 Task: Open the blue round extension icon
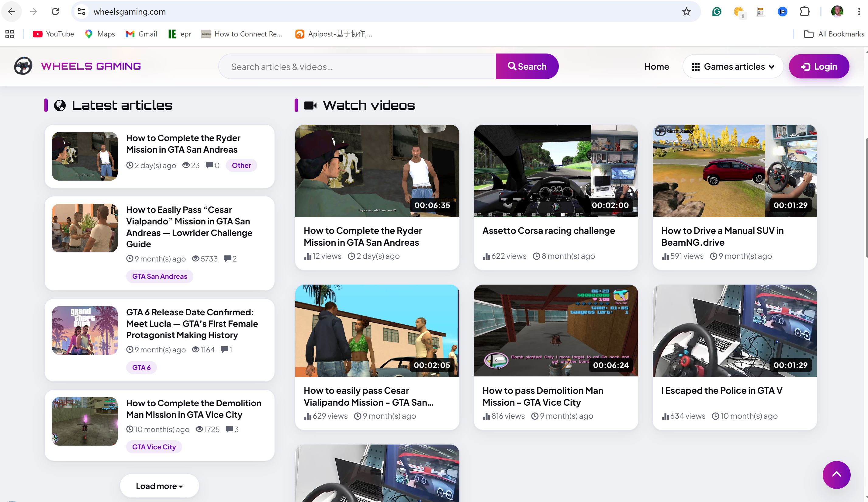pyautogui.click(x=782, y=12)
